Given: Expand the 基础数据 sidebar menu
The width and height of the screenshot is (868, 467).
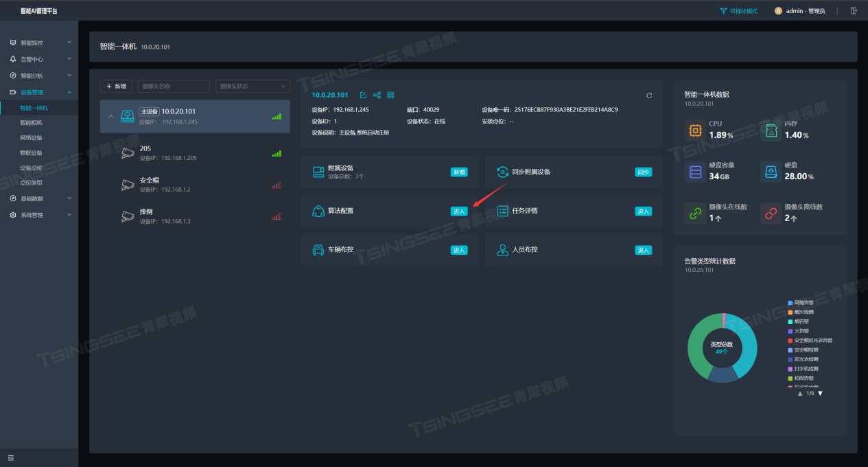Looking at the screenshot, I should point(39,198).
